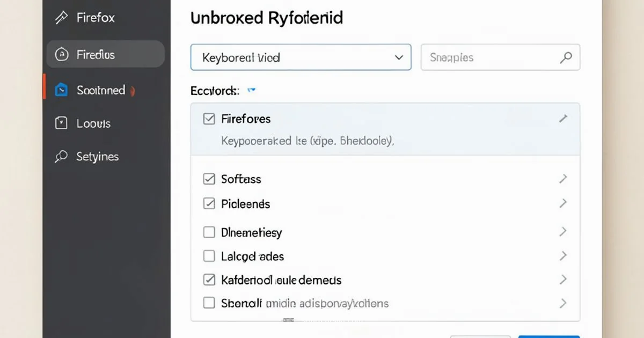Uncheck the Softass checkbox
644x338 pixels.
pos(209,179)
